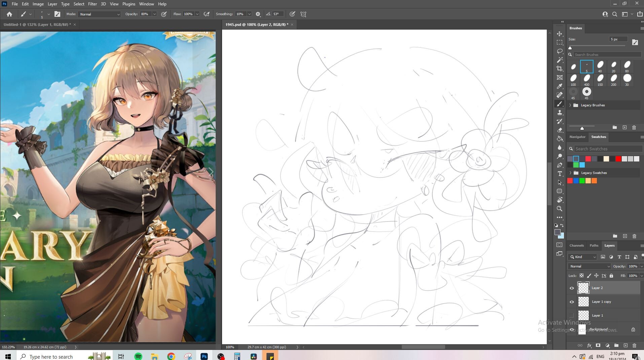Image resolution: width=644 pixels, height=360 pixels.
Task: Click the brush size slider handle
Action: pos(570,48)
